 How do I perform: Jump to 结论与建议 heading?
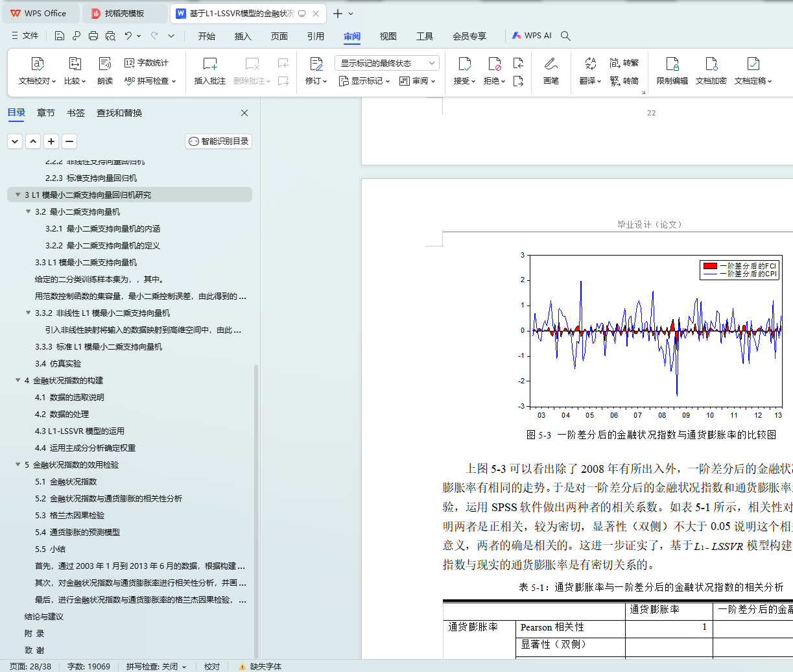coord(44,616)
